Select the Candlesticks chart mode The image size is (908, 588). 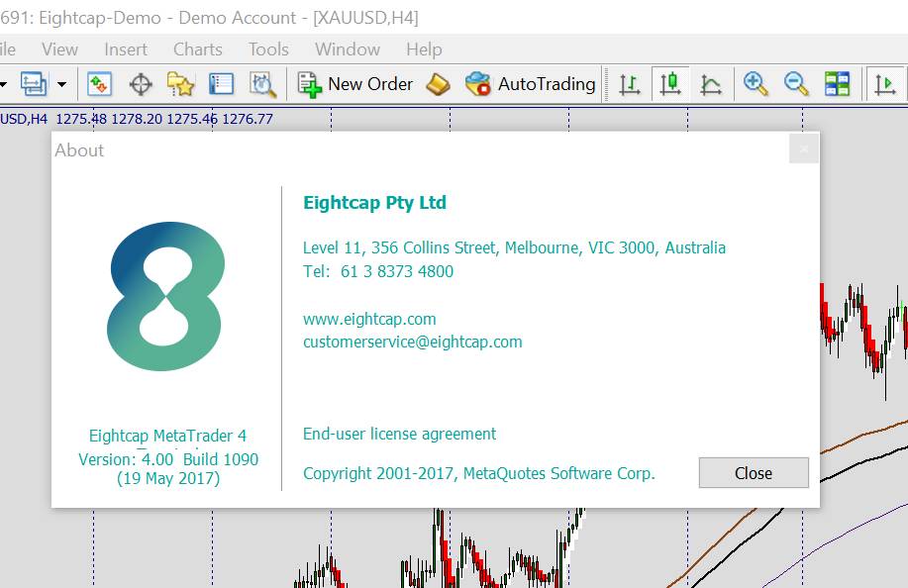670,84
